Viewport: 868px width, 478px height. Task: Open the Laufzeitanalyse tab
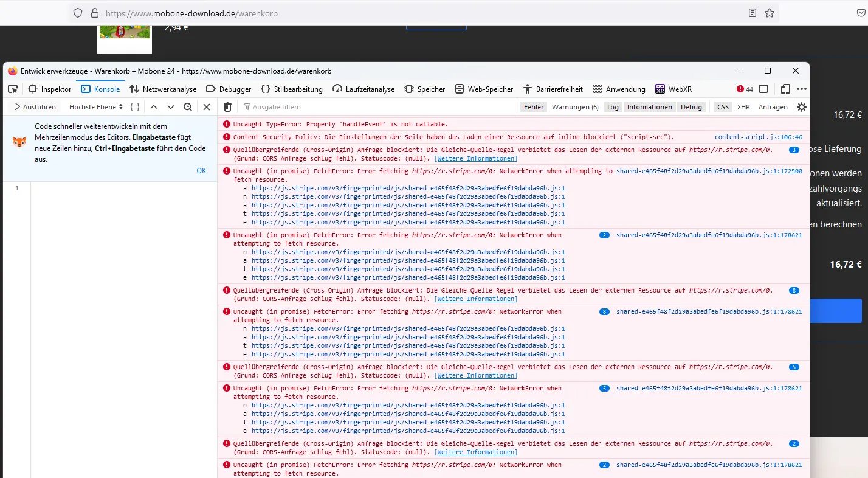coord(363,89)
